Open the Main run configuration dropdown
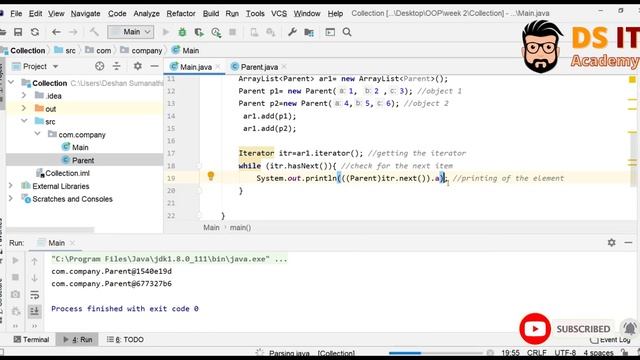 (131, 32)
